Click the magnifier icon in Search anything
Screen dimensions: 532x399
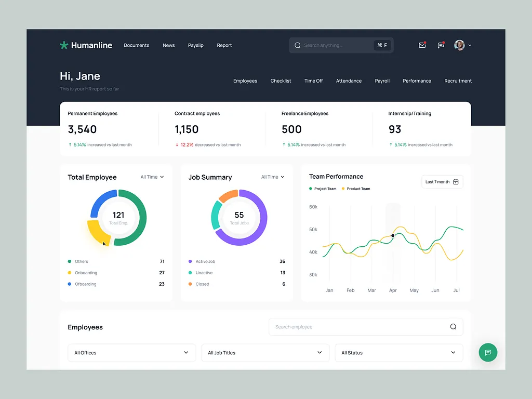(x=298, y=45)
